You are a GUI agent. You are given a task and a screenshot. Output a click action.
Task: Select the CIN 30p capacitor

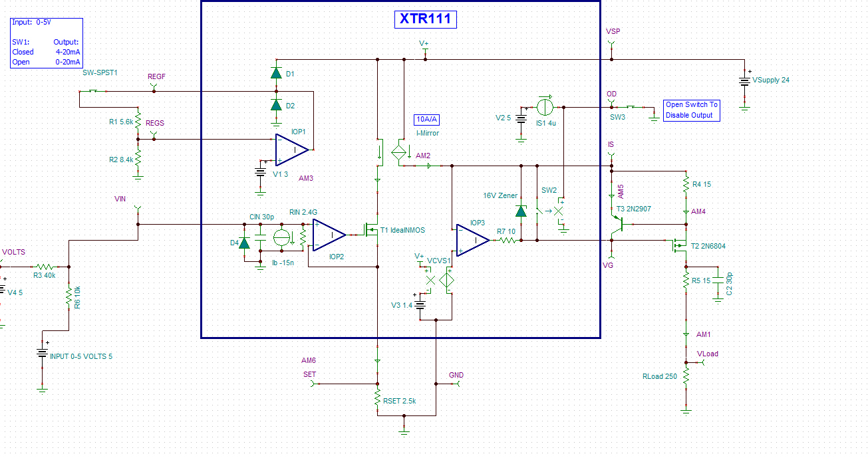pyautogui.click(x=260, y=236)
